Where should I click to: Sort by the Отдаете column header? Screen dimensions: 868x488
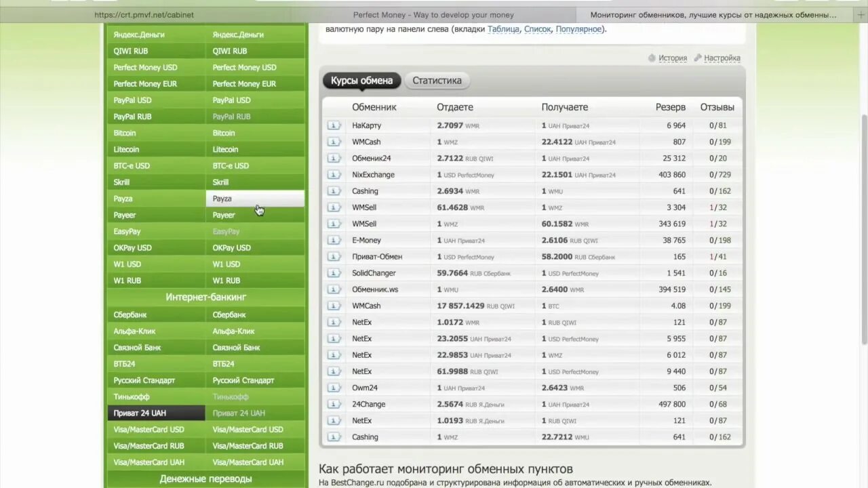[455, 107]
